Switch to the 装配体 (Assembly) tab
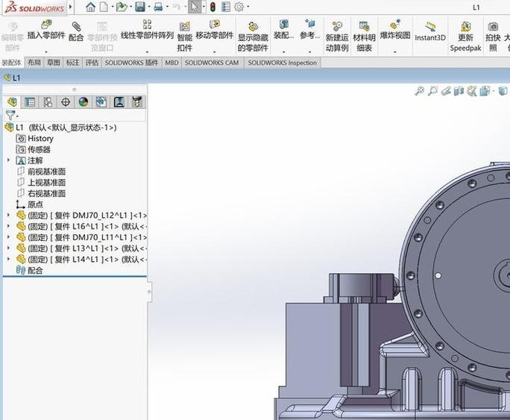The height and width of the screenshot is (420, 510). point(12,63)
